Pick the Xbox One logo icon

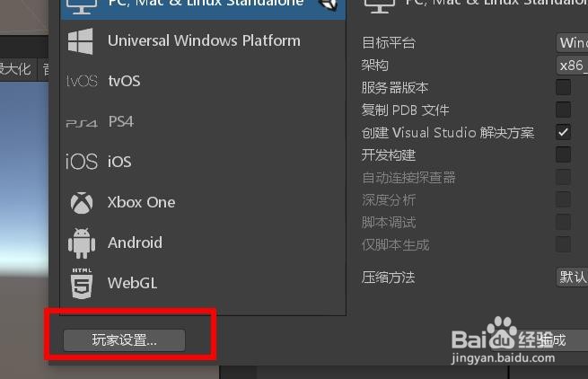[82, 203]
